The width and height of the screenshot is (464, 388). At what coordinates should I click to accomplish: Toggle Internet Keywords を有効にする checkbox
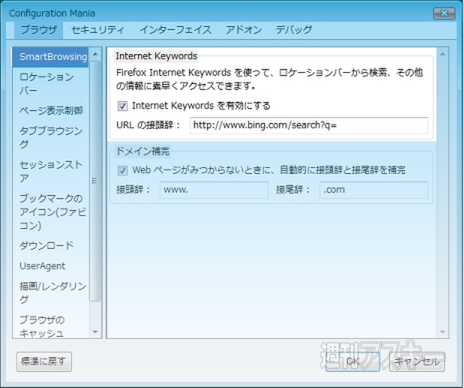tap(122, 106)
